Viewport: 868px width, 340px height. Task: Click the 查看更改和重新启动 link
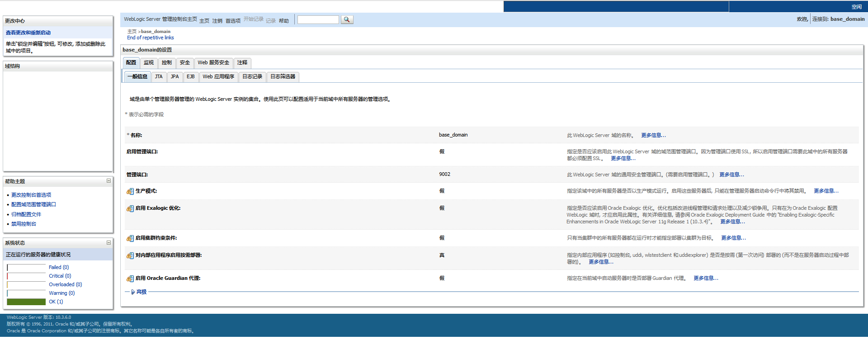coord(28,33)
